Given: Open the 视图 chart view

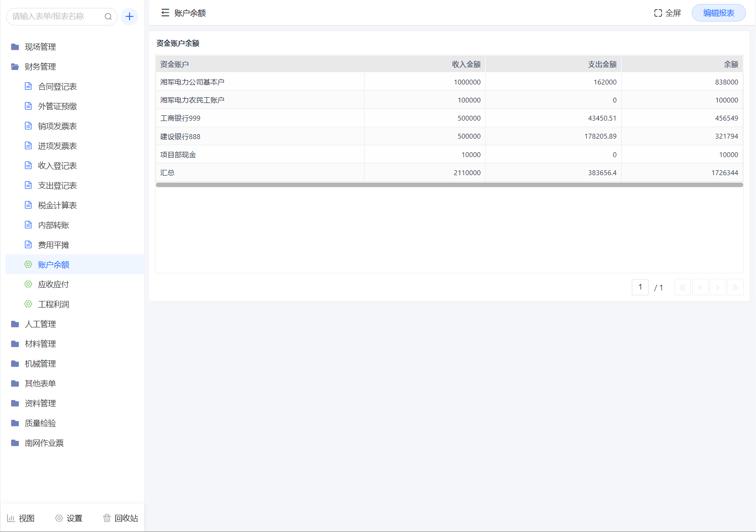Looking at the screenshot, I should 21,518.
